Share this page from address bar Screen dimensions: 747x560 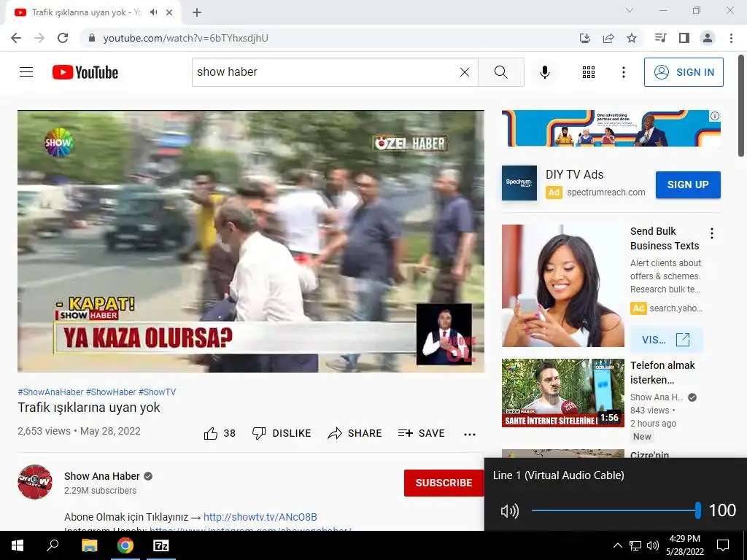[608, 38]
